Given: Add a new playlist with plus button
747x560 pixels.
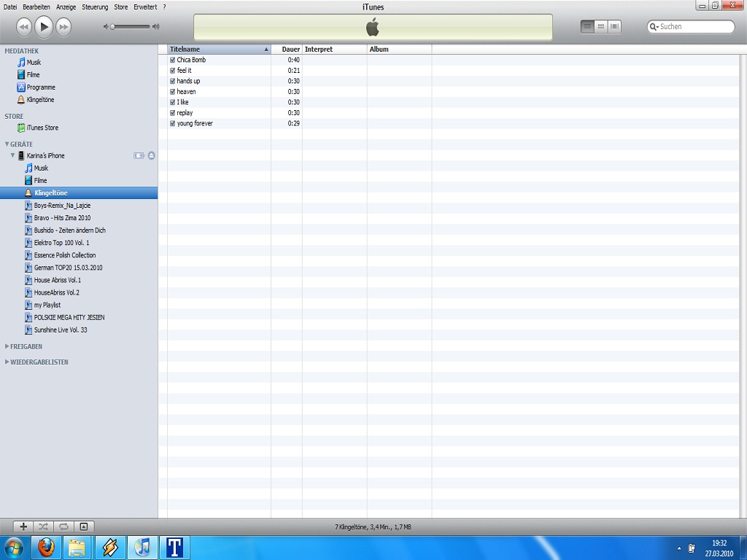Looking at the screenshot, I should (23, 526).
